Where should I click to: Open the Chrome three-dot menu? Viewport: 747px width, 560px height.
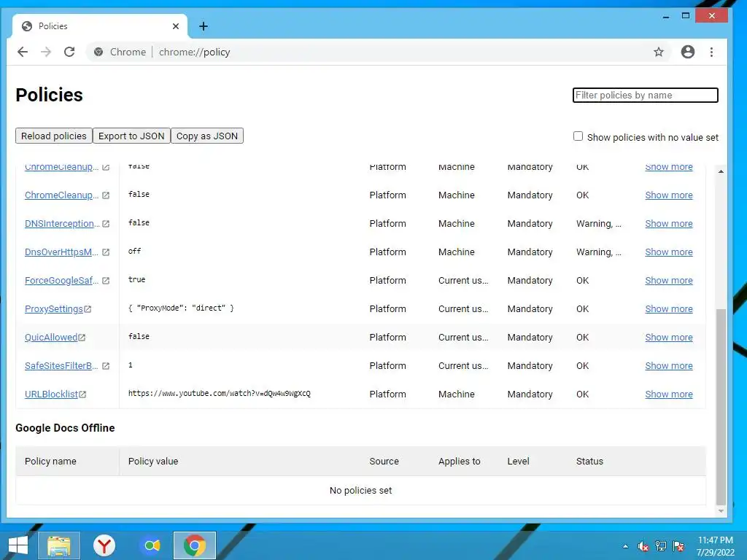[711, 52]
